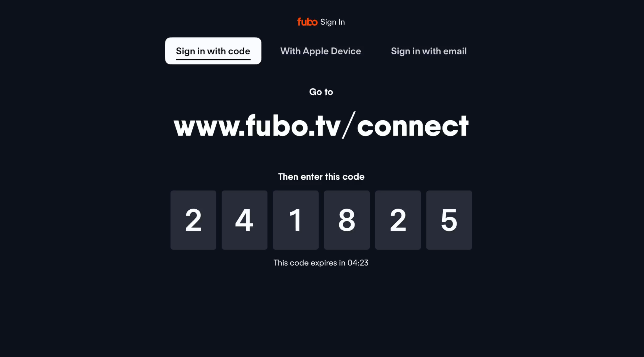Click the digit '5' code tile
The height and width of the screenshot is (357, 644).
pyautogui.click(x=449, y=220)
